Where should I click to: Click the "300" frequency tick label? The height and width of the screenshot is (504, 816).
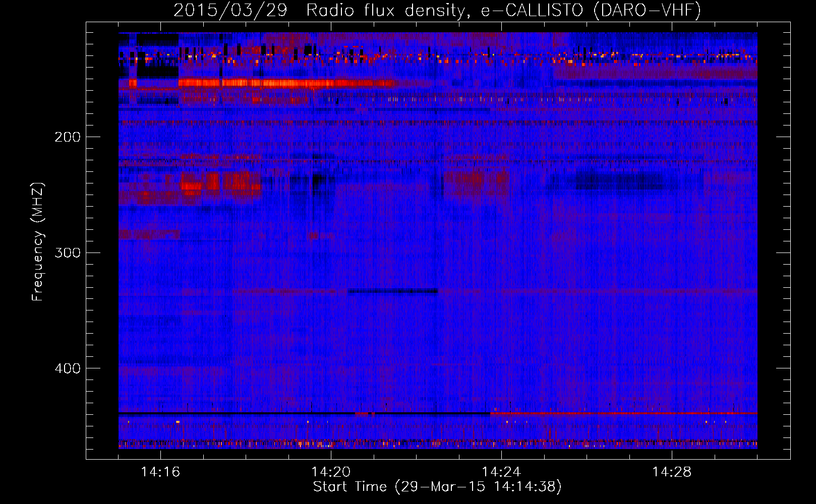(68, 253)
